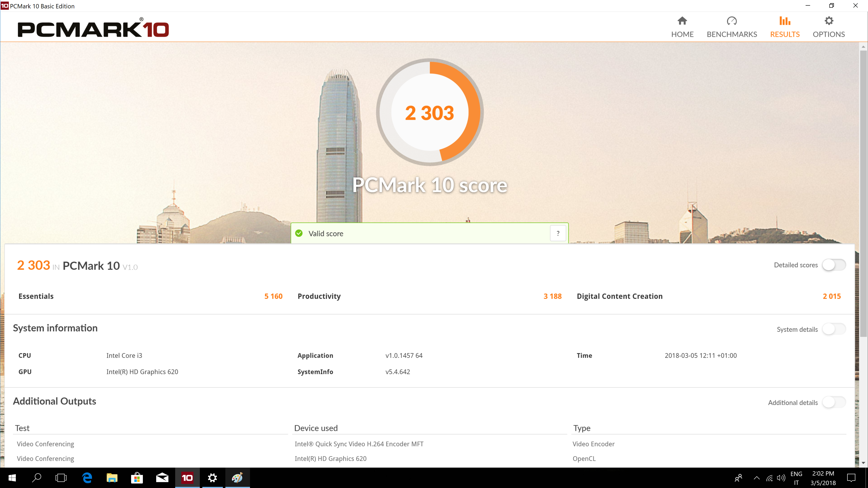The height and width of the screenshot is (488, 868).
Task: Turn on the System details toggle
Action: point(834,329)
